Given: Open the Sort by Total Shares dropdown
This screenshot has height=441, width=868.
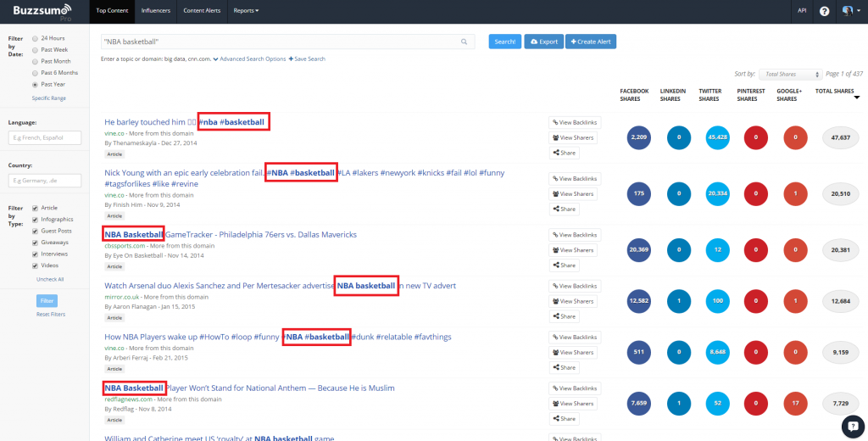Looking at the screenshot, I should coord(791,75).
